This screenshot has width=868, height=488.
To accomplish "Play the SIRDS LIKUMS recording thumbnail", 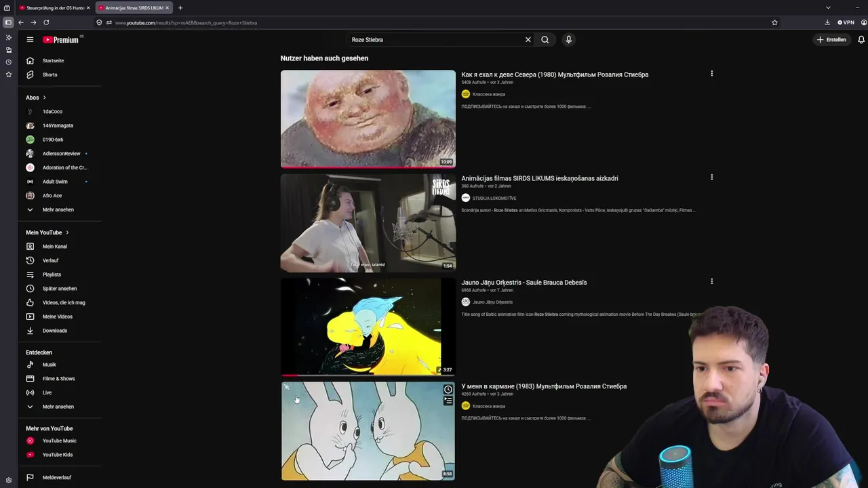I will pos(368,223).
